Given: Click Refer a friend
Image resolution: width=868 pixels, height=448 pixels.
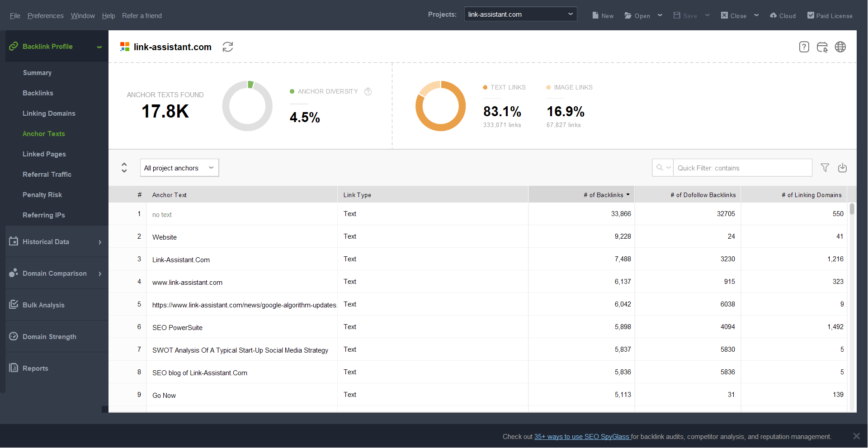Looking at the screenshot, I should coord(142,16).
